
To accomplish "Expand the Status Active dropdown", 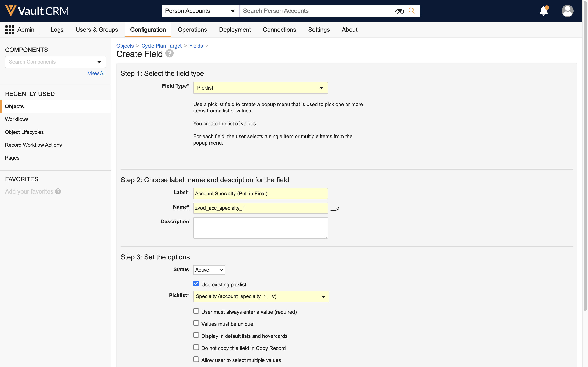I will pyautogui.click(x=209, y=270).
